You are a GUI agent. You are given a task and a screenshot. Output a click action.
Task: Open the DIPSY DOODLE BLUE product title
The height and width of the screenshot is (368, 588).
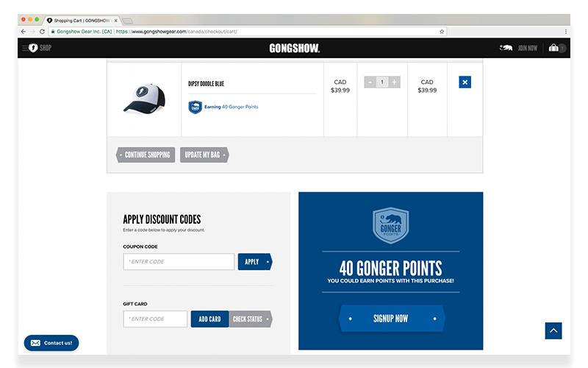pos(206,84)
